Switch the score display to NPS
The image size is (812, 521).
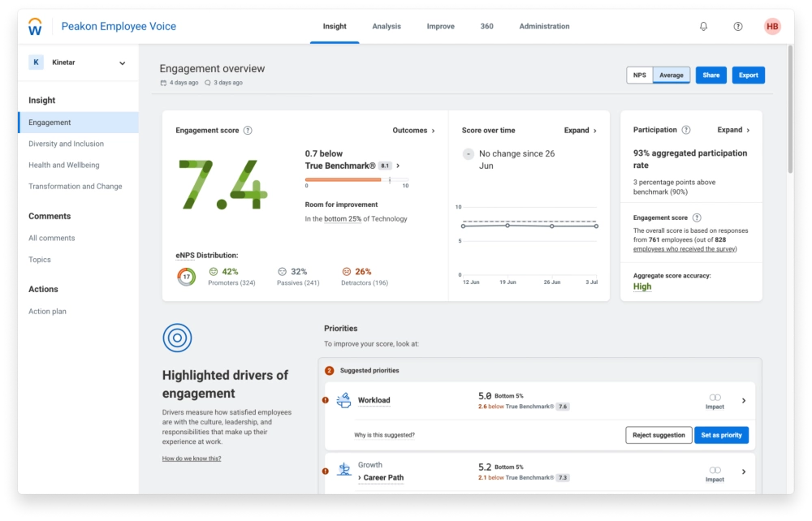pyautogui.click(x=640, y=75)
